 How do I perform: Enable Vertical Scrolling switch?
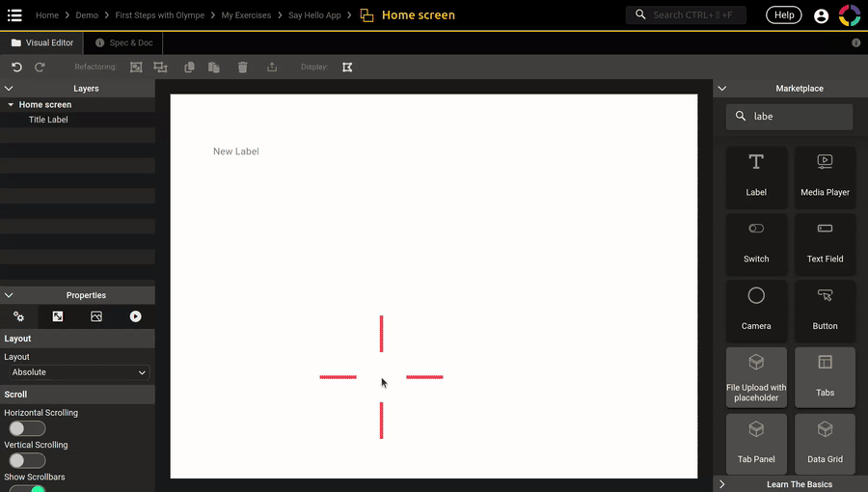pos(27,460)
